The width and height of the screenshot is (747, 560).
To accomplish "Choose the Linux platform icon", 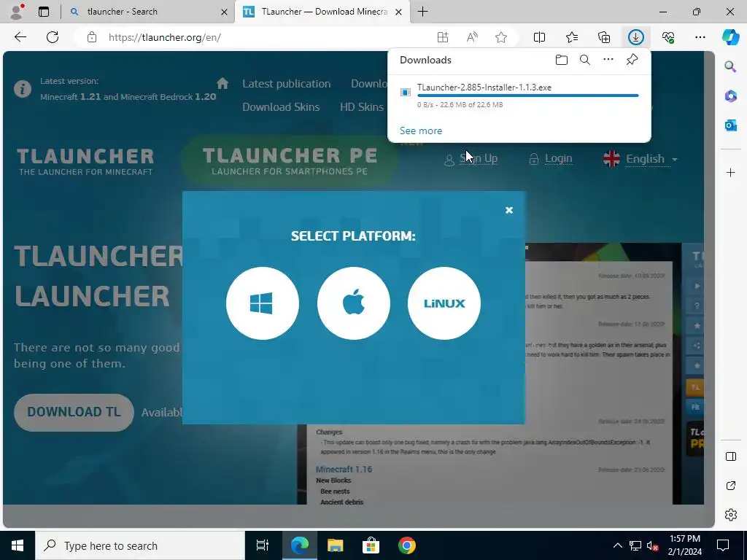I will [x=444, y=303].
